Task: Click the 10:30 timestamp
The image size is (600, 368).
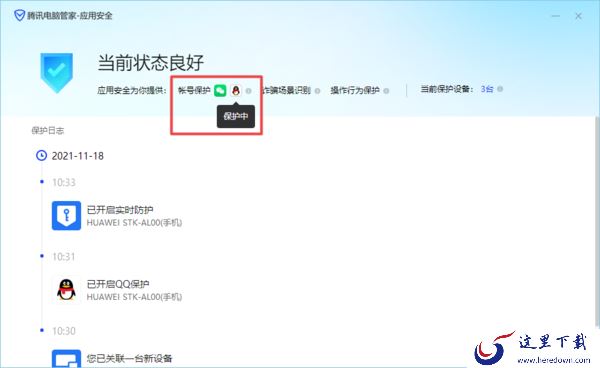Action: coord(64,331)
